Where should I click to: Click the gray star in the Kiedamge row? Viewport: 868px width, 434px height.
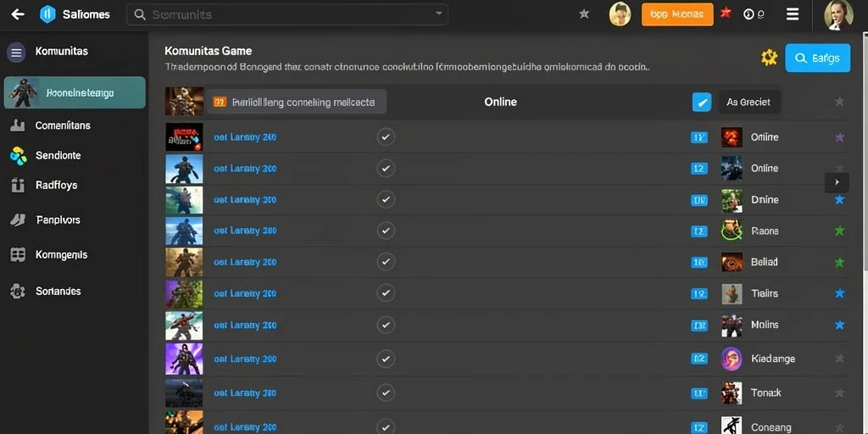840,359
